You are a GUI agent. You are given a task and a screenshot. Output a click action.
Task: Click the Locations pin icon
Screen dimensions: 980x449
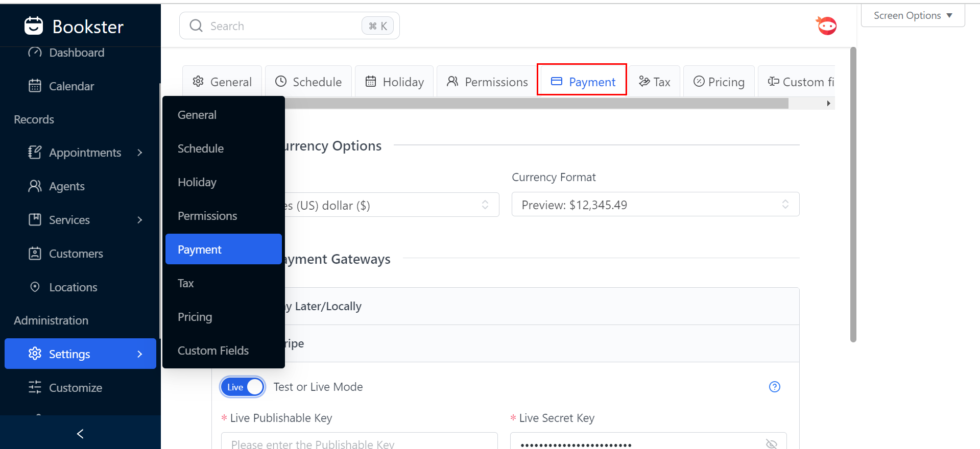(35, 287)
